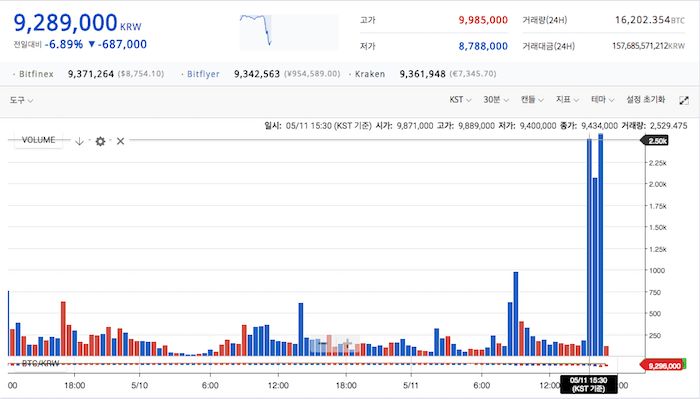
Task: Remove the VOLUME indicator with X icon
Action: 121,141
